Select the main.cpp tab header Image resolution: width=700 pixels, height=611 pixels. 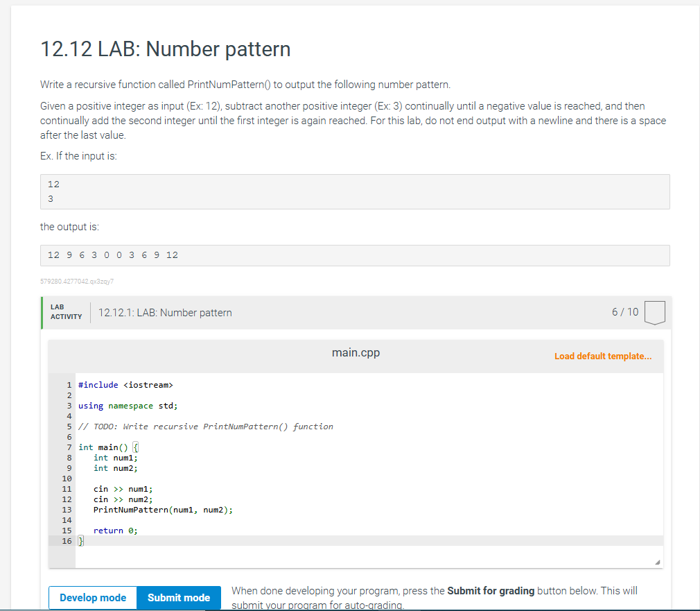(355, 352)
